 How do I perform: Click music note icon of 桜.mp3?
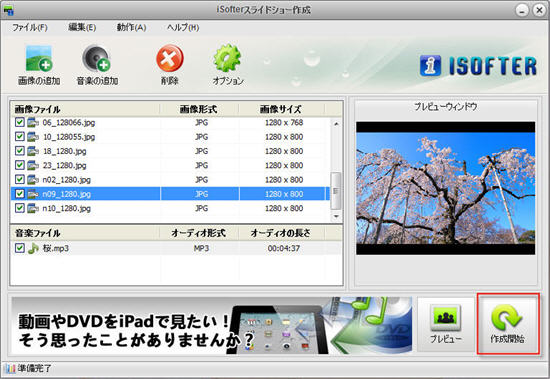(x=33, y=248)
